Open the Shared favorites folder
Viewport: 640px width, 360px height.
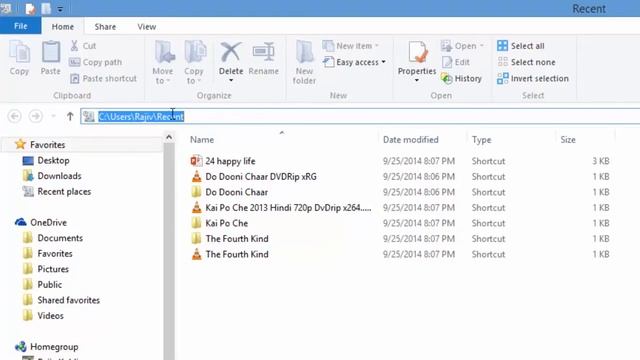coord(61,300)
